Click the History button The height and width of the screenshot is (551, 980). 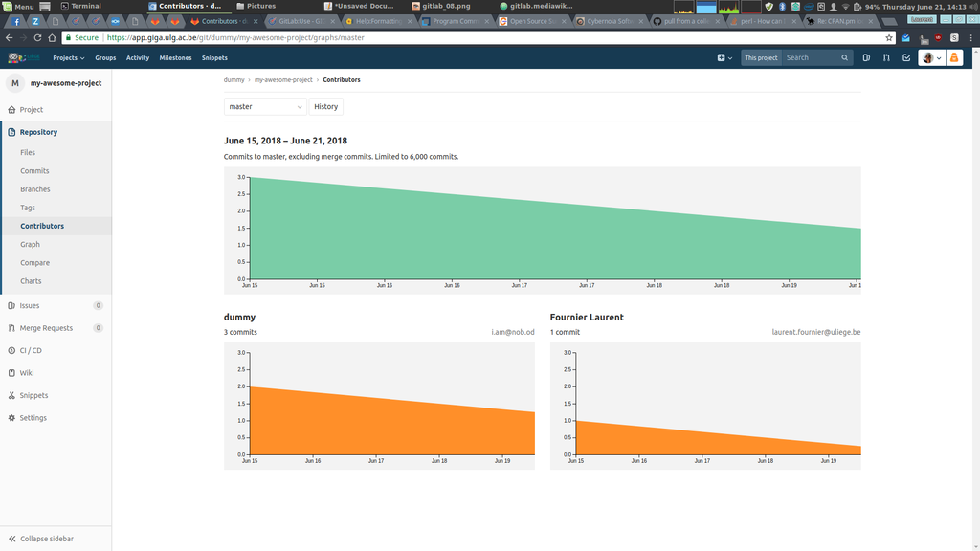[x=325, y=107]
